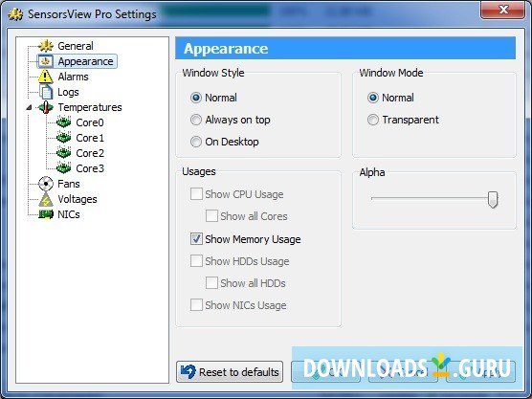Click the SensorsView title bar app icon
The height and width of the screenshot is (399, 532).
15,14
